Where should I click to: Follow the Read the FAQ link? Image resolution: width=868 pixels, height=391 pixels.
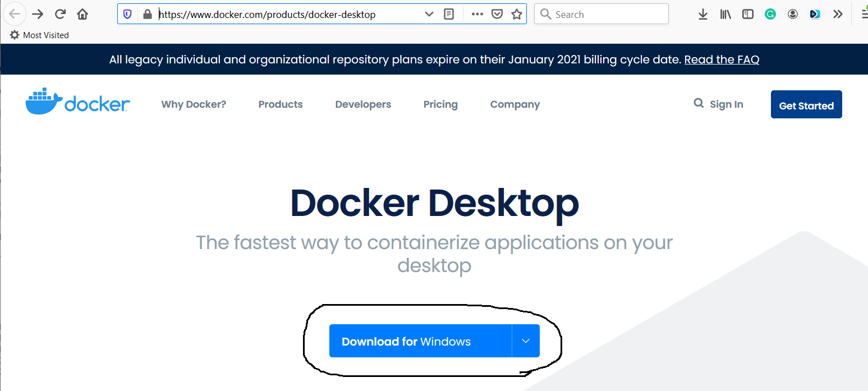722,59
